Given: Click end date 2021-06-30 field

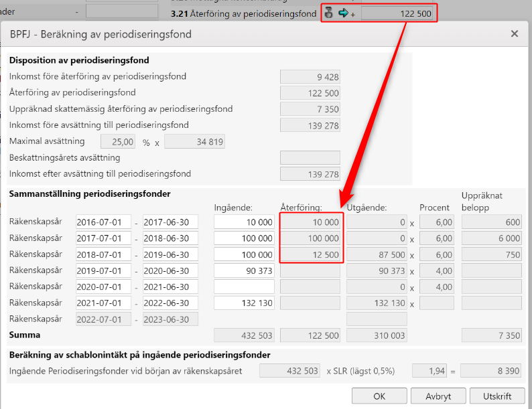Looking at the screenshot, I should (x=170, y=287).
